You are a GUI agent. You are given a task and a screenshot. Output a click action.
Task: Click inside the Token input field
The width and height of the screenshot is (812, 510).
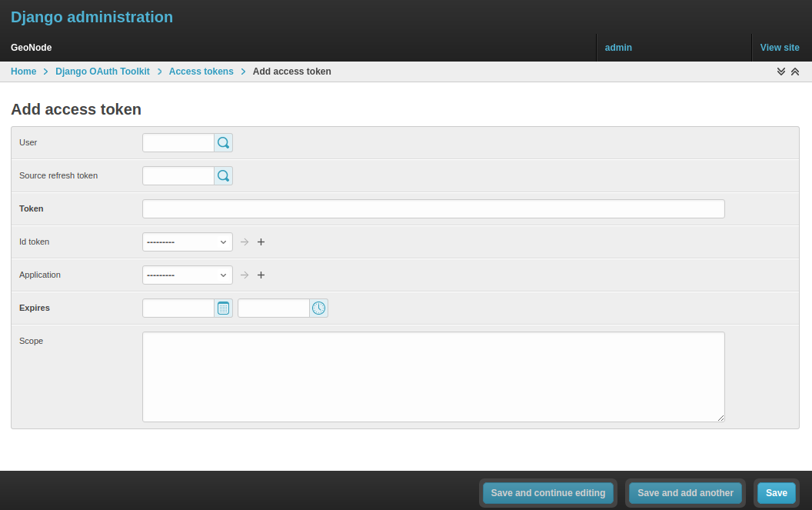(433, 208)
